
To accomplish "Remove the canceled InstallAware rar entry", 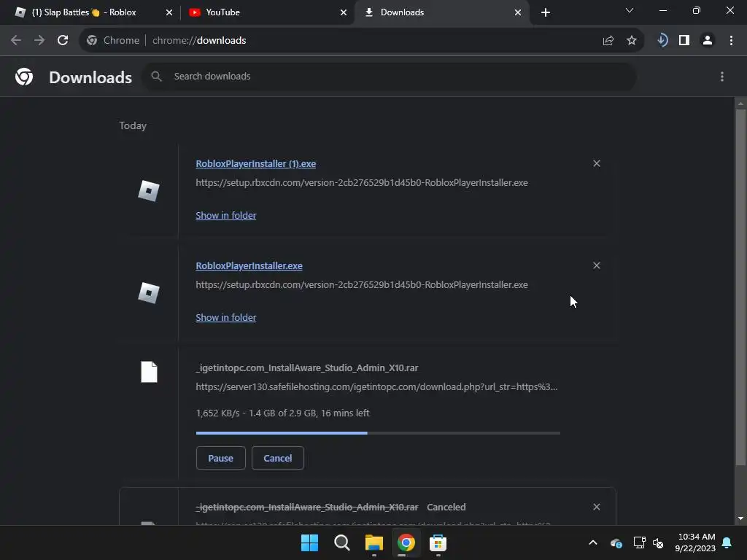I will click(x=597, y=507).
